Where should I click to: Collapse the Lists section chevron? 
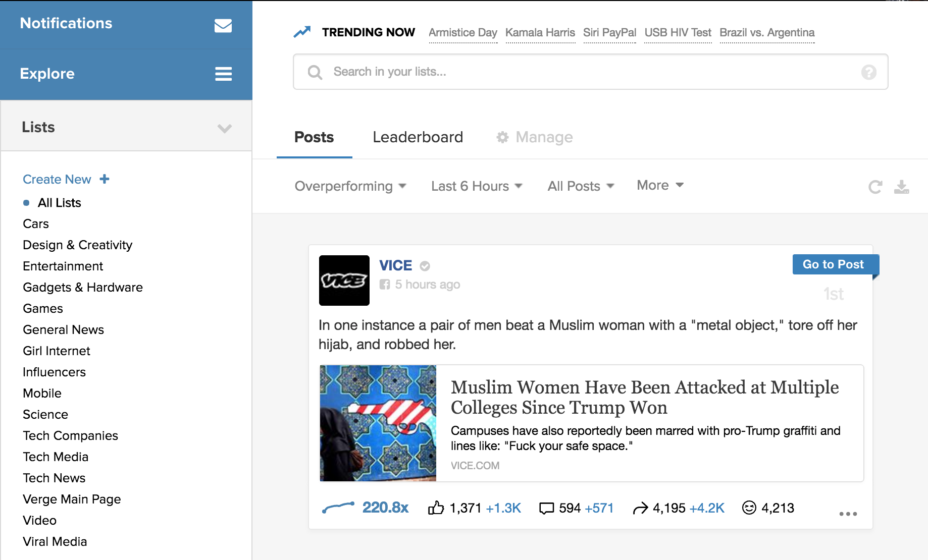pyautogui.click(x=225, y=128)
